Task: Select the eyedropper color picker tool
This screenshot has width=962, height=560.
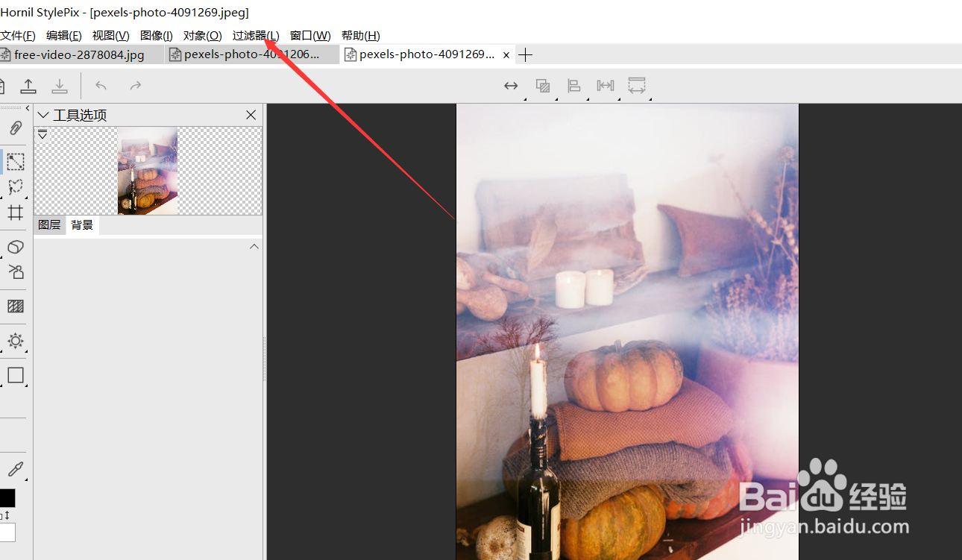Action: point(16,469)
